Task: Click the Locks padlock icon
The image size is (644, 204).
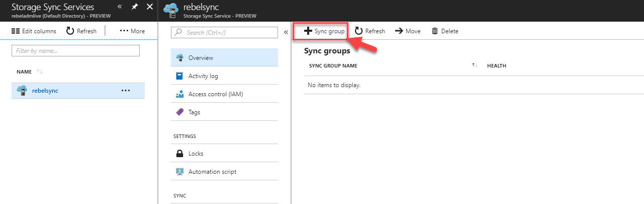Action: pyautogui.click(x=179, y=154)
